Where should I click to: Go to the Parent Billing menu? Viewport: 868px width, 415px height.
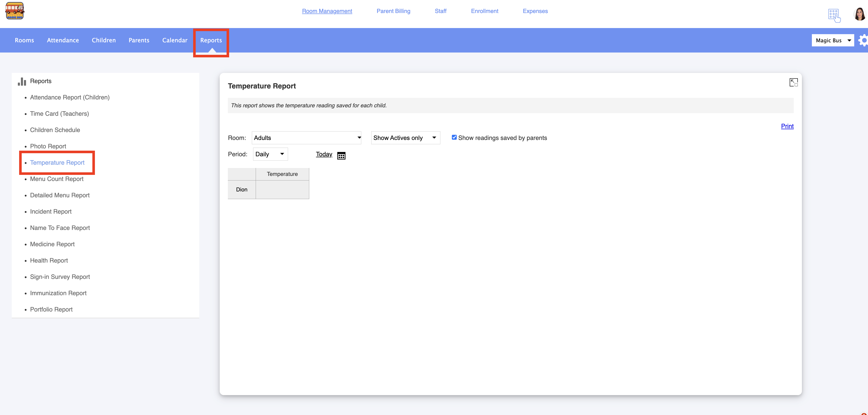(393, 11)
